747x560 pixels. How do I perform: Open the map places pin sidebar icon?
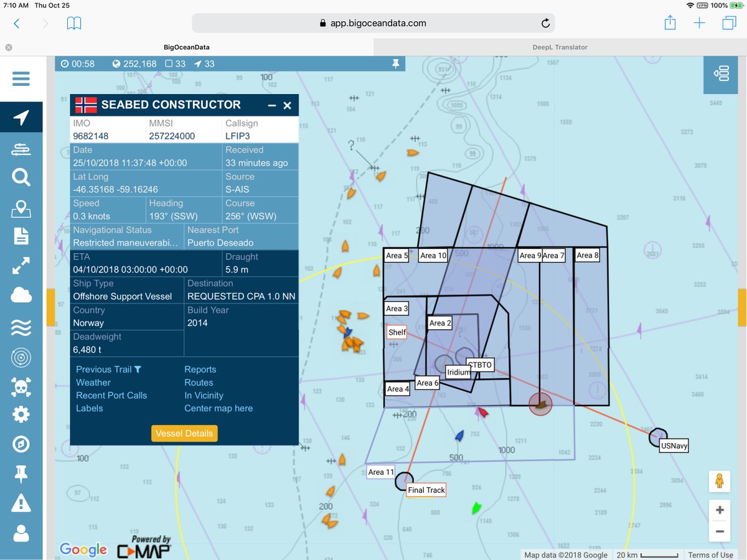tap(21, 209)
